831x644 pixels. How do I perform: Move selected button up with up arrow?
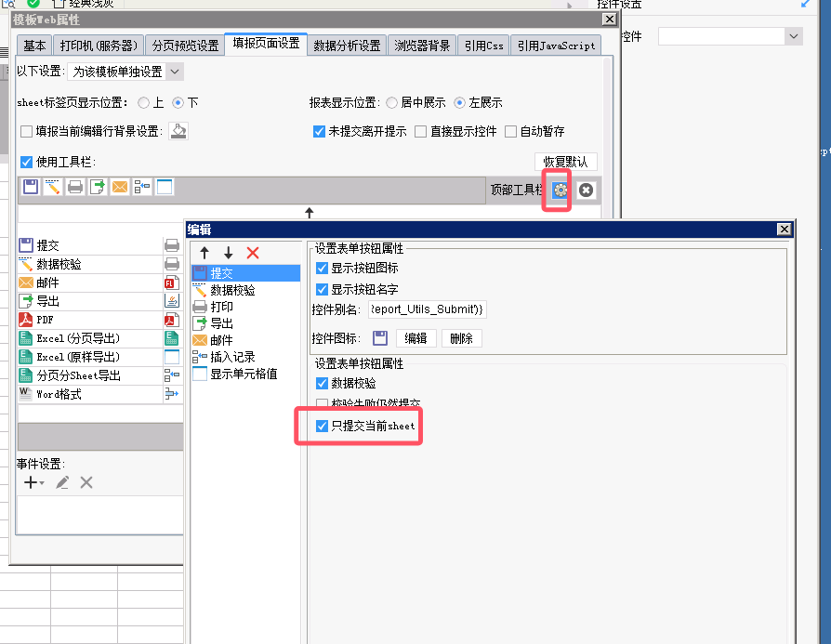[204, 253]
